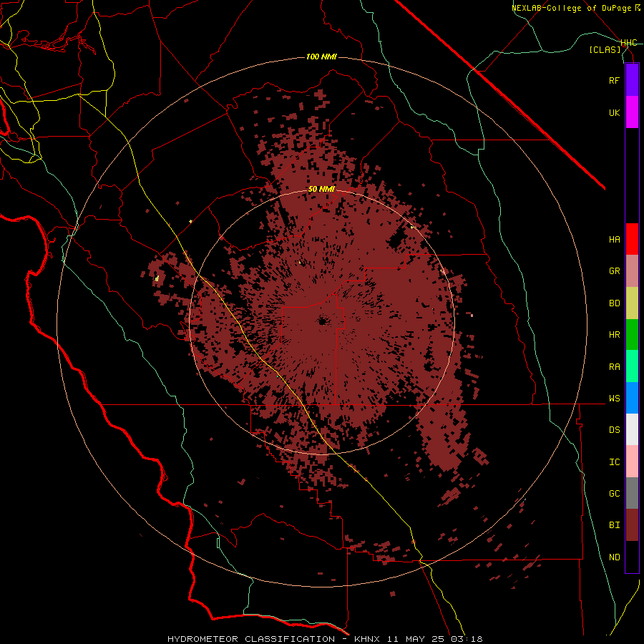Image resolution: width=644 pixels, height=644 pixels.
Task: Click the ND legend label
Action: (614, 557)
